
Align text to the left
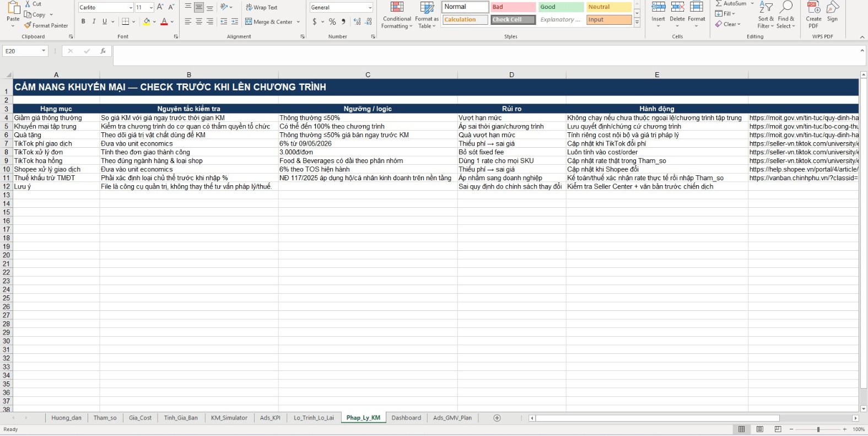[188, 21]
